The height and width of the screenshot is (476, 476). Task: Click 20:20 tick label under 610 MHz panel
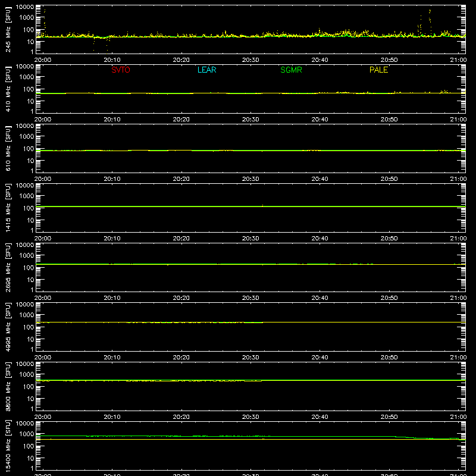click(x=181, y=179)
